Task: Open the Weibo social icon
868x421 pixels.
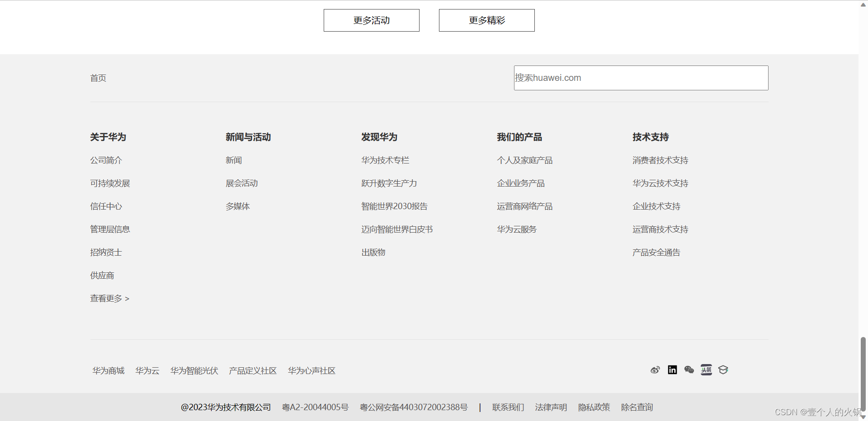Action: pos(655,370)
